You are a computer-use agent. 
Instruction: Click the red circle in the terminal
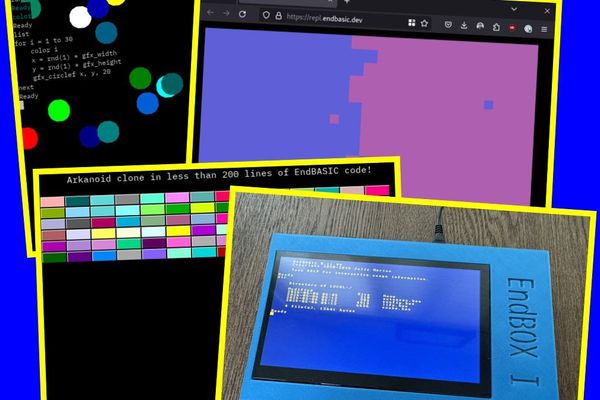click(29, 139)
